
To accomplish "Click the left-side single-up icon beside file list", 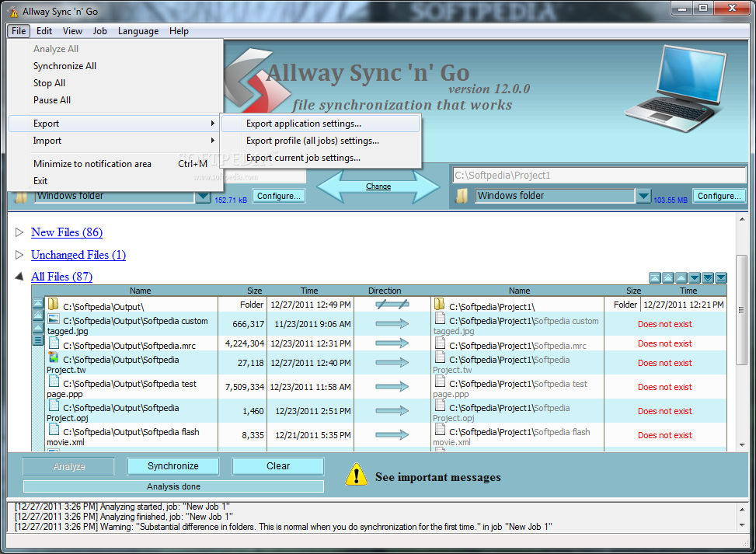I will tap(38, 328).
